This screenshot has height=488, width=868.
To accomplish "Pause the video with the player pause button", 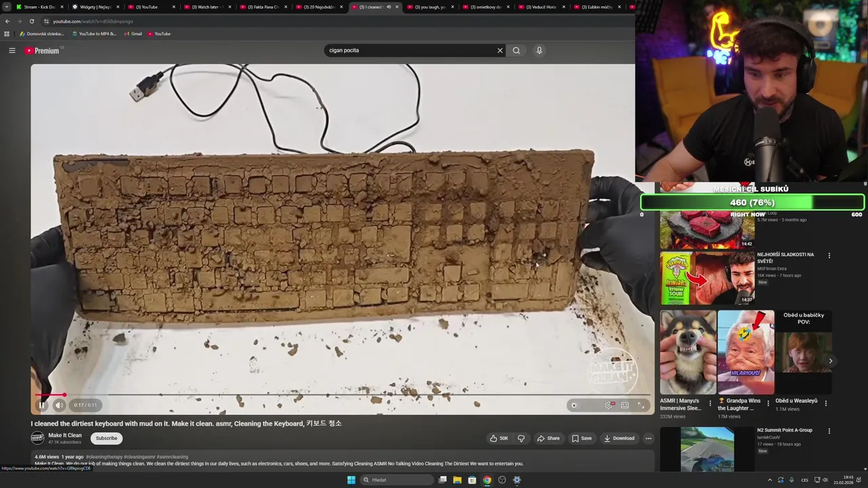I will [41, 405].
